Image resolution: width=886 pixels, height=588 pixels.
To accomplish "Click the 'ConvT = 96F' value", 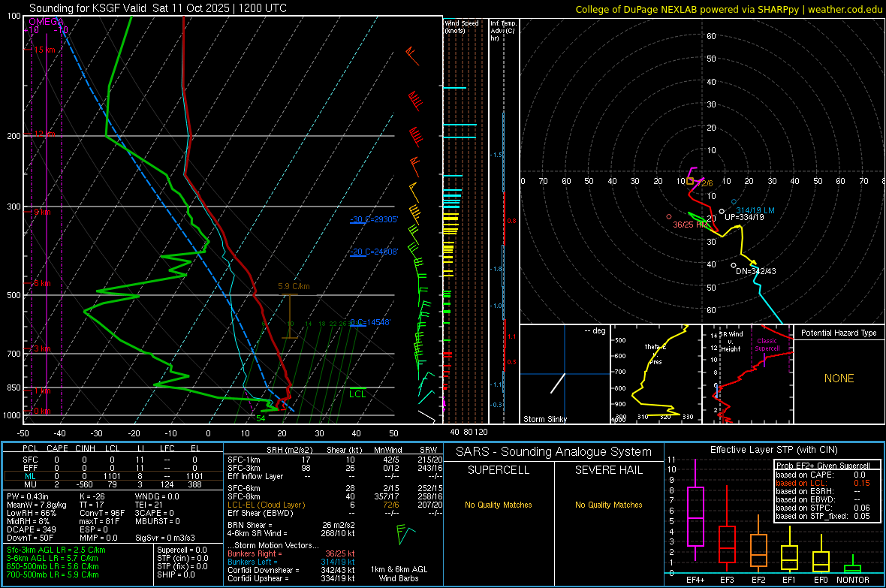I will coord(102,513).
